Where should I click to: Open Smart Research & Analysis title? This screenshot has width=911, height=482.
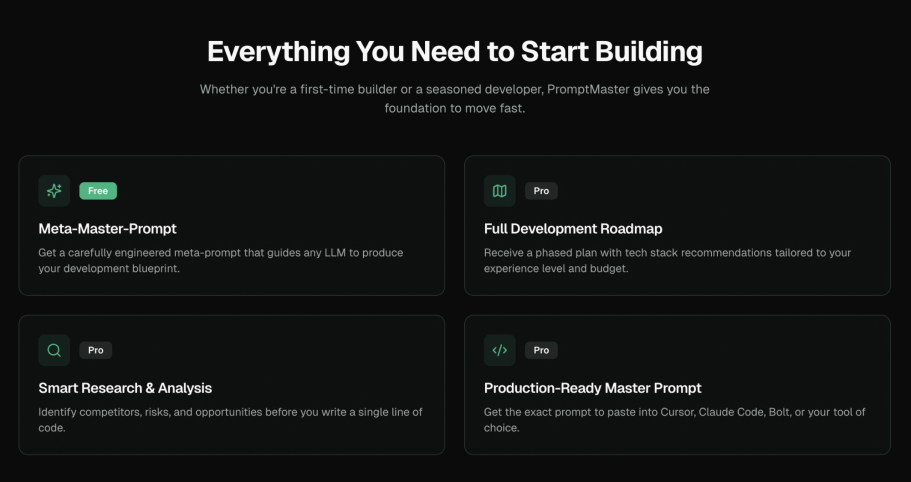pyautogui.click(x=125, y=388)
